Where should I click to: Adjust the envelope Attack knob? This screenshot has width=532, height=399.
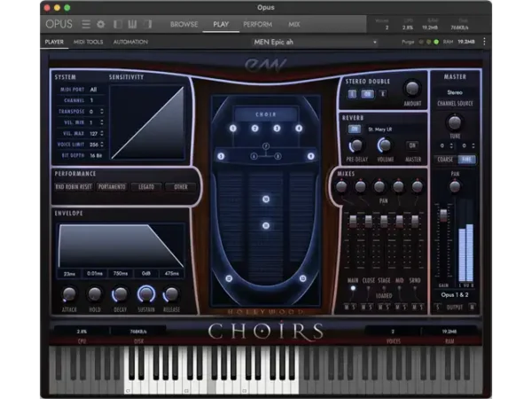coord(69,294)
